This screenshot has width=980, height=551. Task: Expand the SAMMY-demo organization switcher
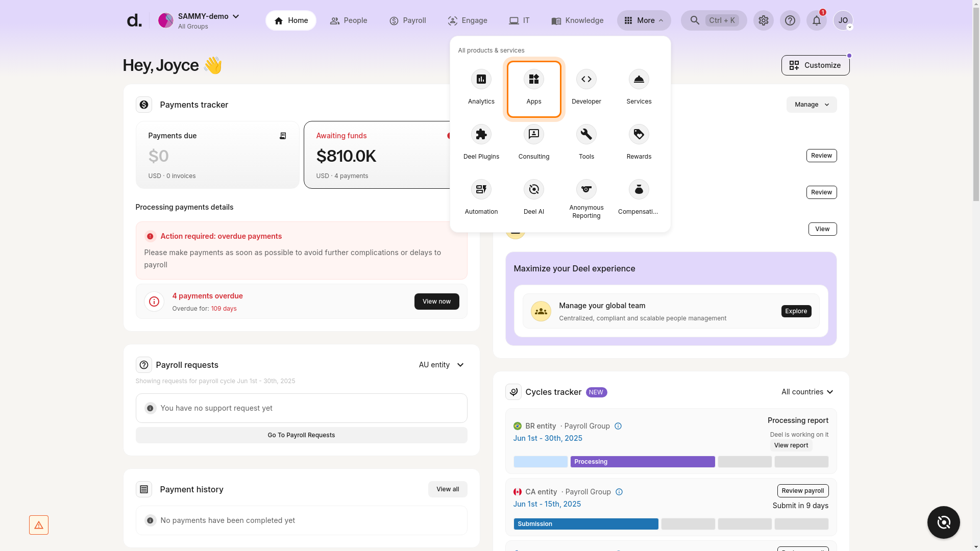pos(199,20)
